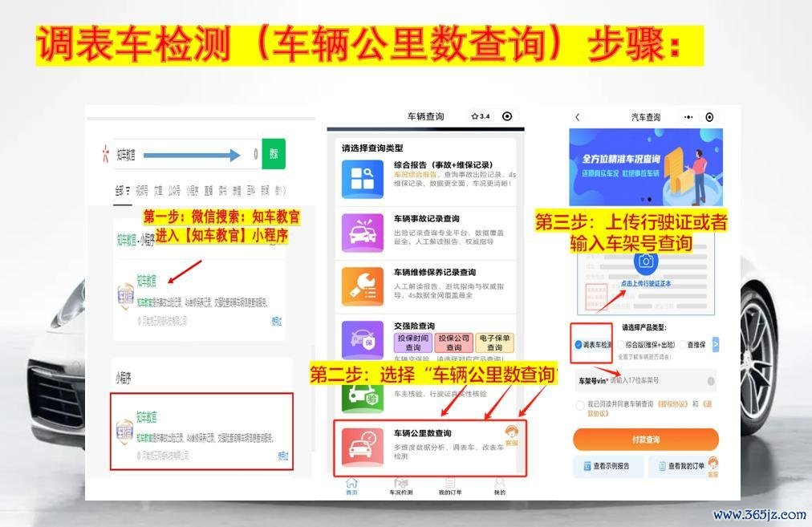Tap the 车辆维修保养记录查询 orange wrench icon

363,286
